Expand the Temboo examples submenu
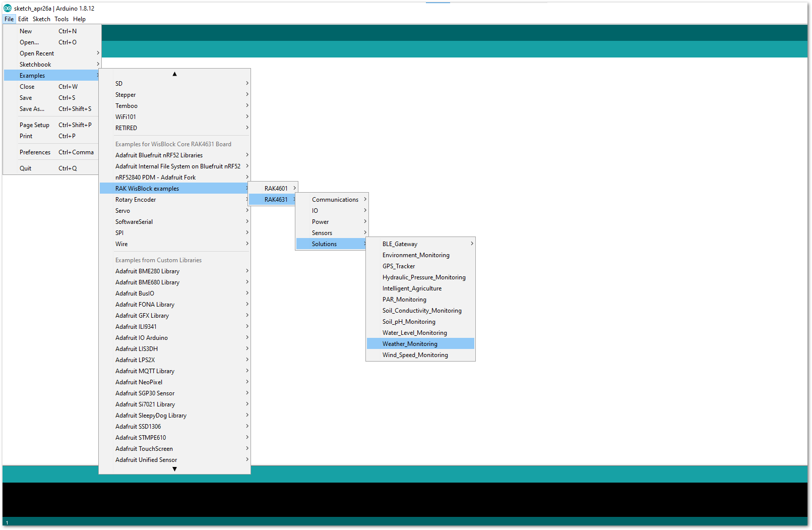Screen dimensions: 812x530 pyautogui.click(x=174, y=106)
